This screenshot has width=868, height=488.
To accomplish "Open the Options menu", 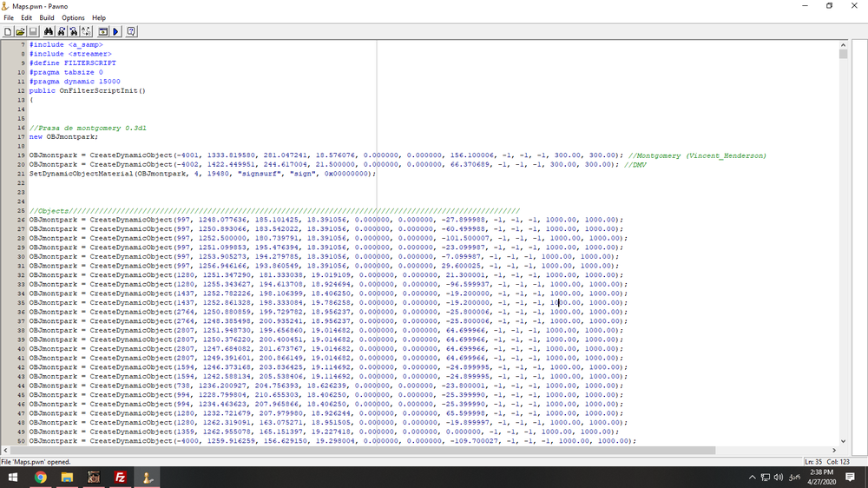I will coord(73,17).
